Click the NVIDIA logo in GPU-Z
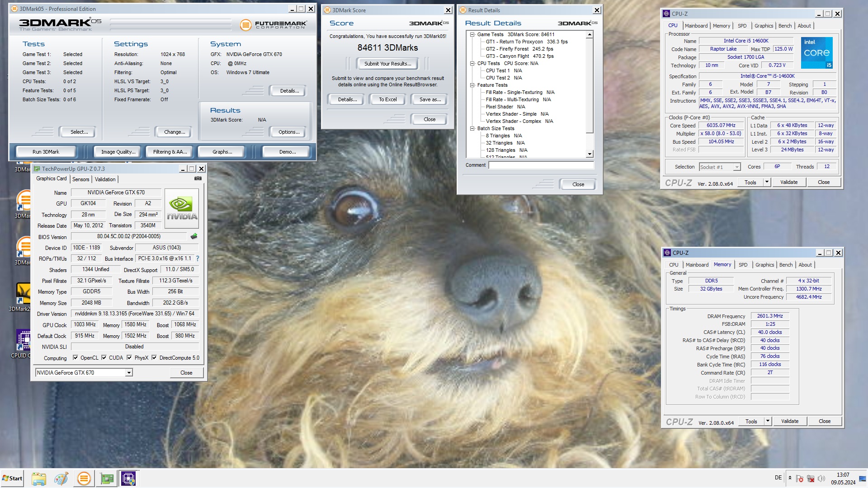 click(x=182, y=208)
